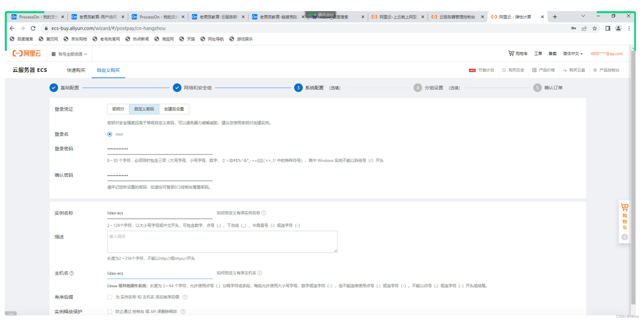
Task: Click the 登录密码 password field
Action: tap(160, 149)
